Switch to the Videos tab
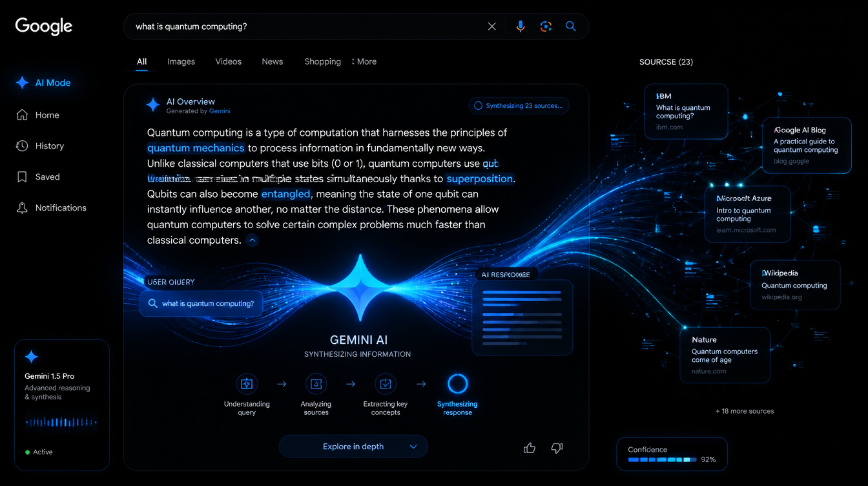Image resolution: width=868 pixels, height=486 pixels. pyautogui.click(x=228, y=62)
